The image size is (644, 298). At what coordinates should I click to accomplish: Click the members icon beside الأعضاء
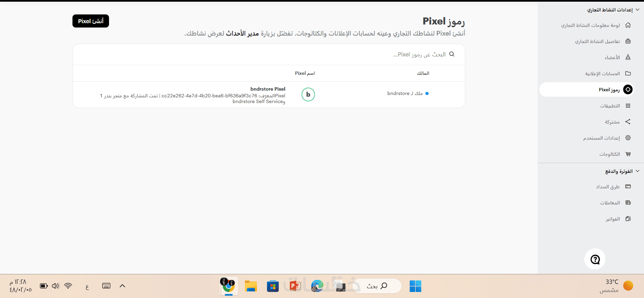(628, 57)
